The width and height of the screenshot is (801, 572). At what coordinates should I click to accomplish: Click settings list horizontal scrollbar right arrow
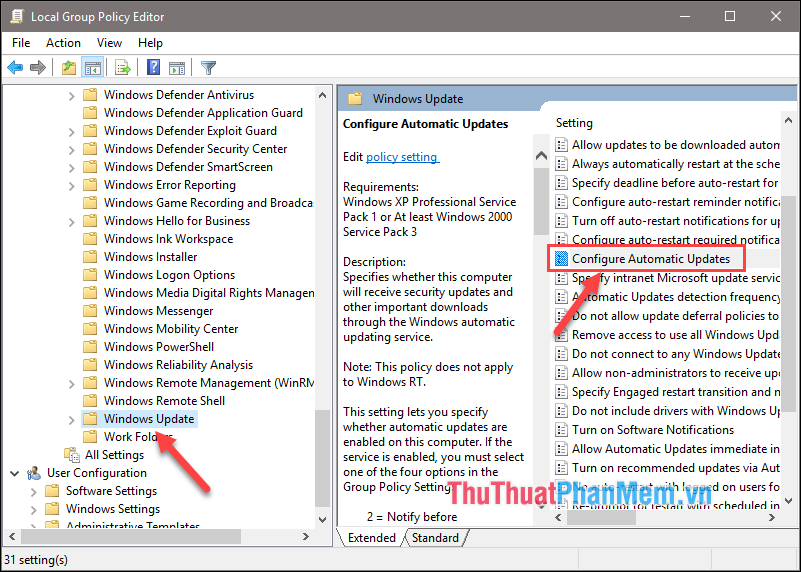(x=771, y=517)
